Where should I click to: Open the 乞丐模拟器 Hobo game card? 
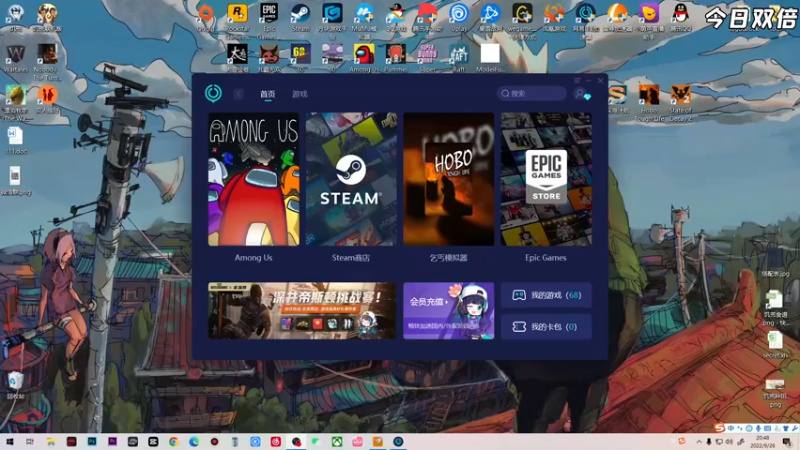448,179
